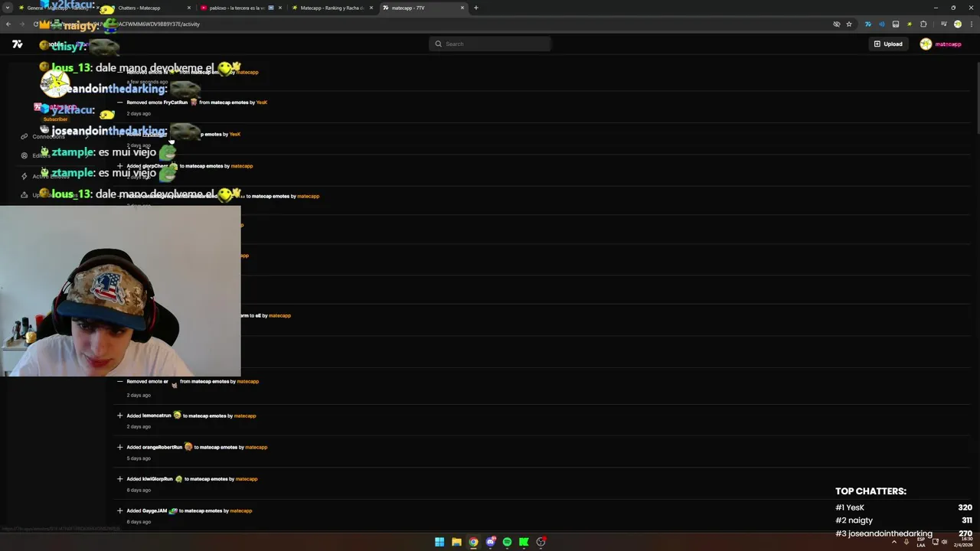Click the search field in the 7TV header

click(x=490, y=44)
